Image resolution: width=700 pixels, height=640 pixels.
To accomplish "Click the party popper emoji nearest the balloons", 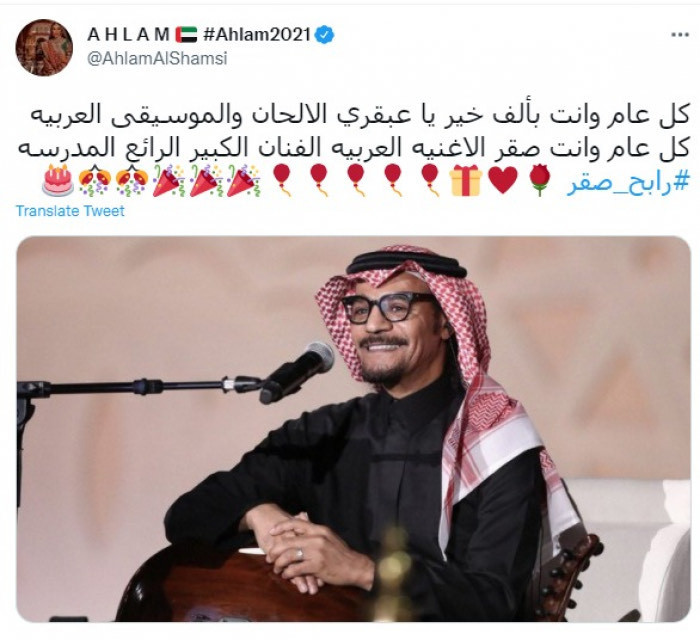I will (243, 180).
